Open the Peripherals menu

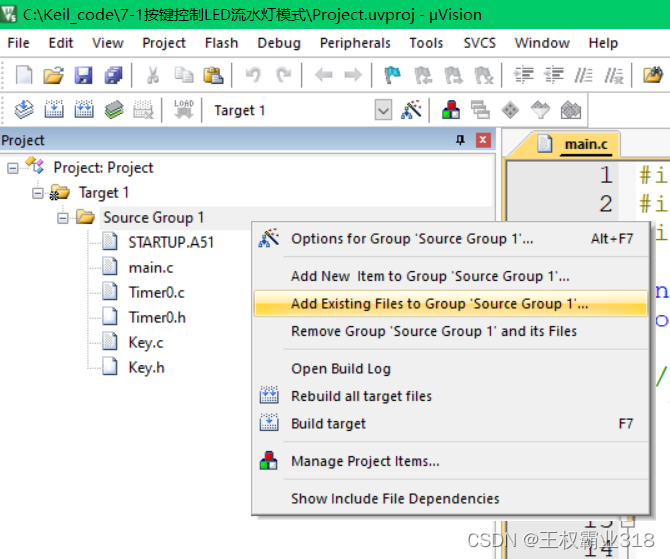click(355, 43)
